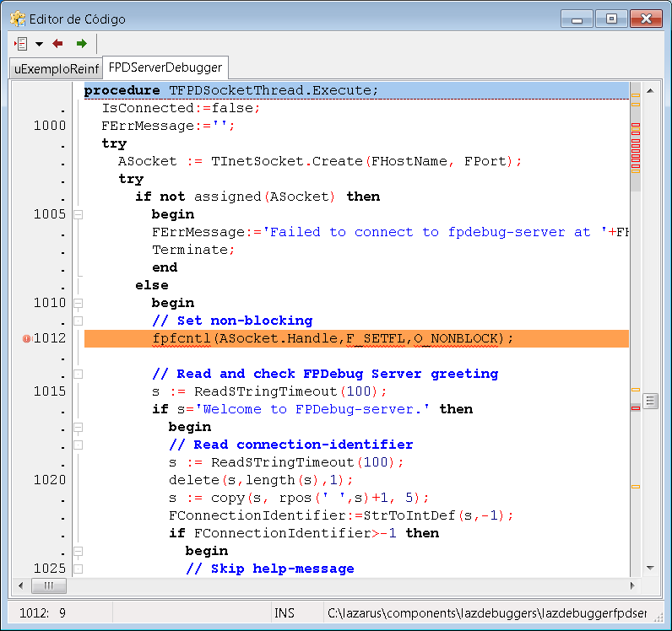Click the 'Failed to connect' string literal
The image size is (672, 631).
coord(435,232)
